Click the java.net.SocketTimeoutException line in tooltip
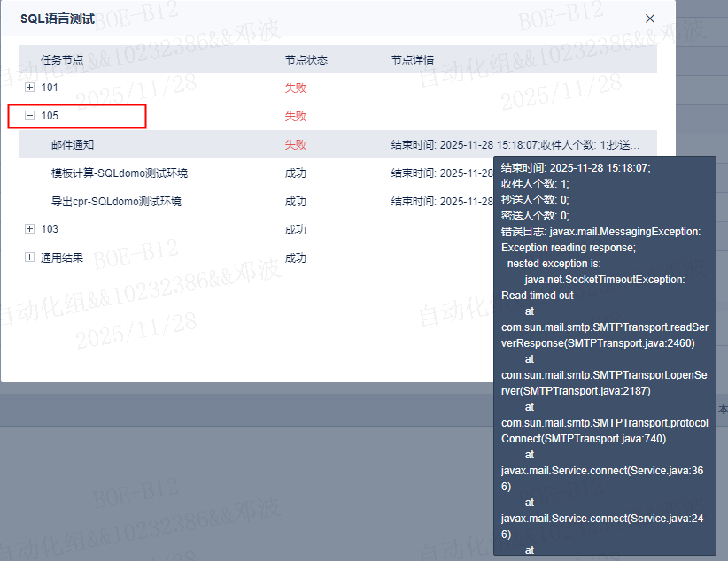 (605, 280)
